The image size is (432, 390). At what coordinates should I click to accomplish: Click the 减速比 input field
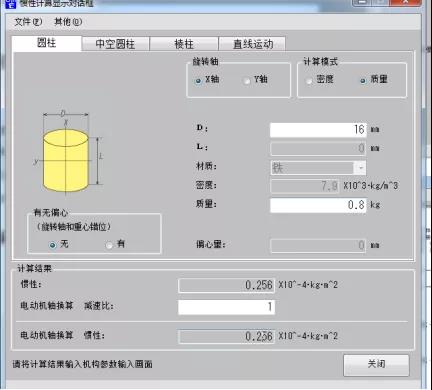(x=227, y=307)
